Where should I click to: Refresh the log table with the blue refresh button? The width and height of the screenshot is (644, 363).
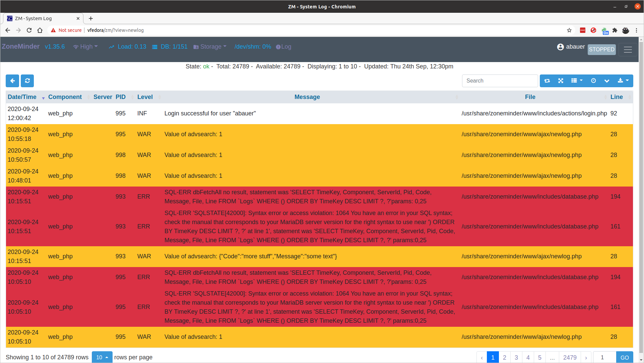27,81
